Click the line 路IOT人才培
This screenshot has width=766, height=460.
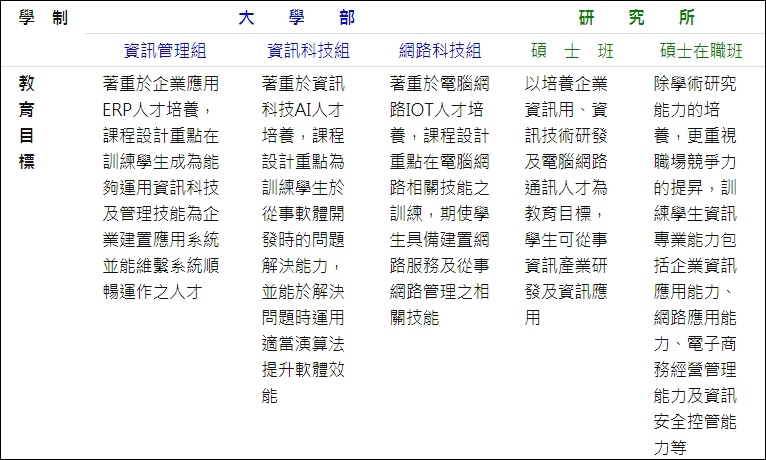pyautogui.click(x=437, y=110)
